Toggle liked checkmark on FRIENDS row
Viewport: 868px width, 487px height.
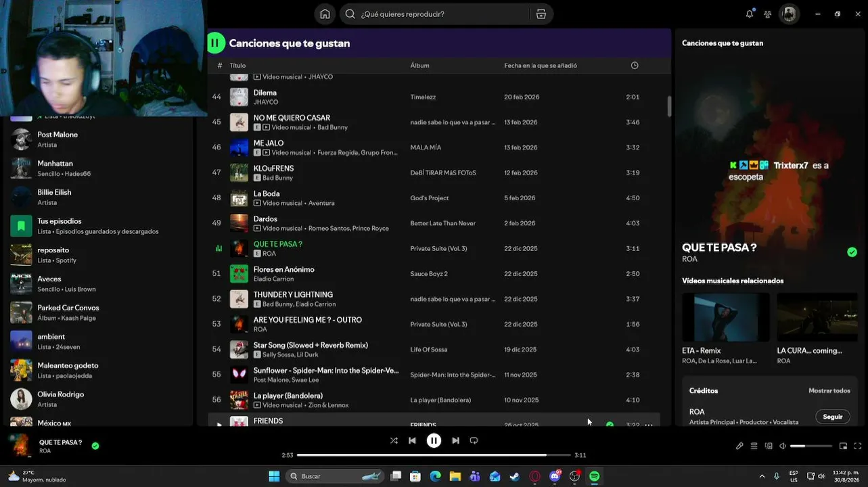[610, 425]
